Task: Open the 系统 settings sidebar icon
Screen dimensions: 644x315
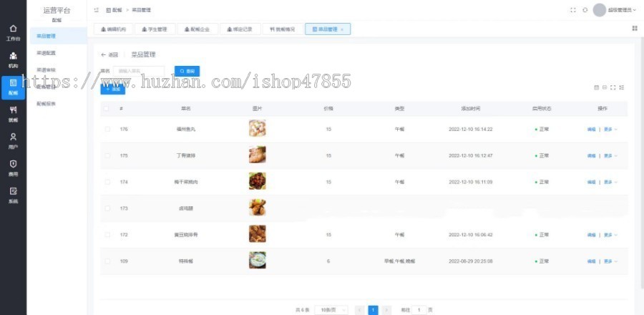Action: [x=13, y=191]
